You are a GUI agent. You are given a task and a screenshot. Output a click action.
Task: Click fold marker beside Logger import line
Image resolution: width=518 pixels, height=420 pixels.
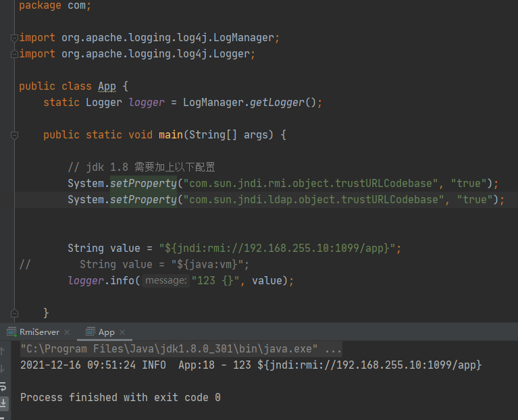tap(14, 54)
